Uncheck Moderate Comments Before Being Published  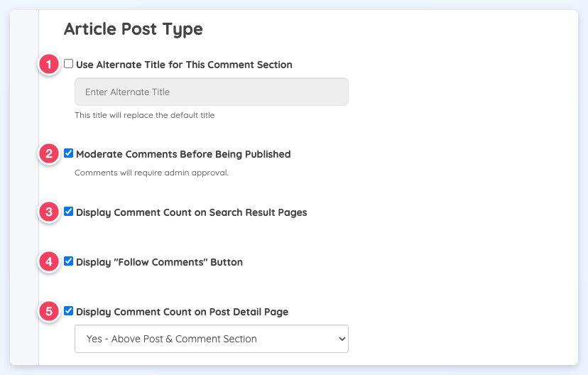[x=68, y=153]
